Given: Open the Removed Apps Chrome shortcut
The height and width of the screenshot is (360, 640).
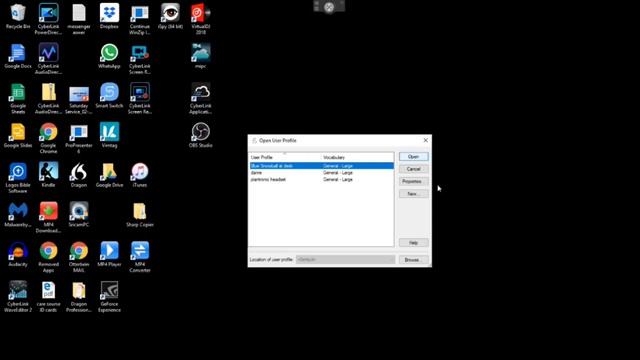Looking at the screenshot, I should [48, 257].
